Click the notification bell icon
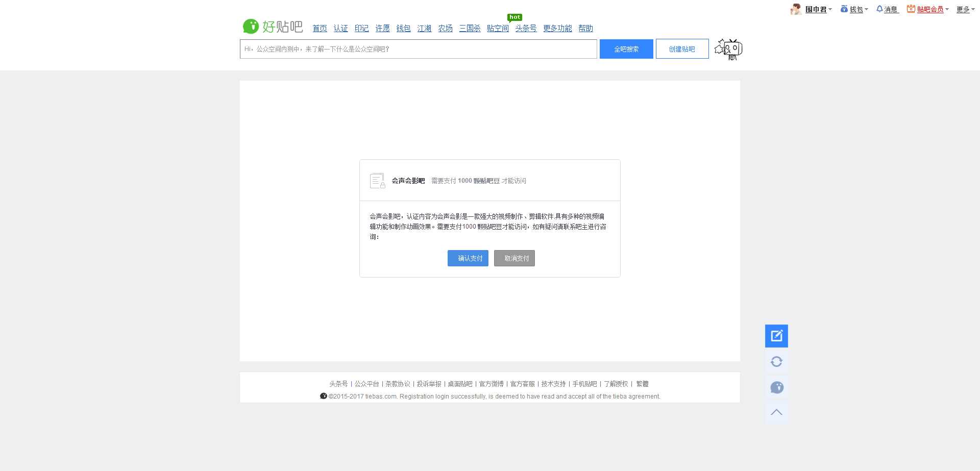This screenshot has height=471, width=980. tap(879, 9)
